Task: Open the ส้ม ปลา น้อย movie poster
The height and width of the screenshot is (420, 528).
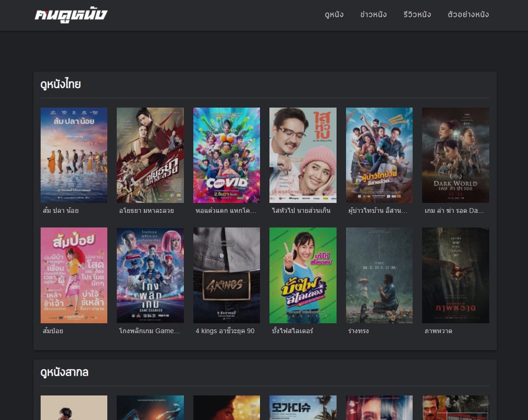Action: (74, 155)
